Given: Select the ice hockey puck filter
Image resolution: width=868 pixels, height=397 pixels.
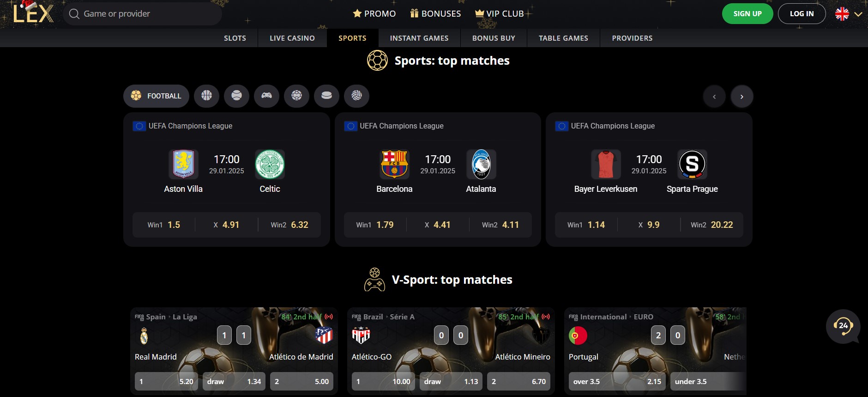Looking at the screenshot, I should [326, 96].
